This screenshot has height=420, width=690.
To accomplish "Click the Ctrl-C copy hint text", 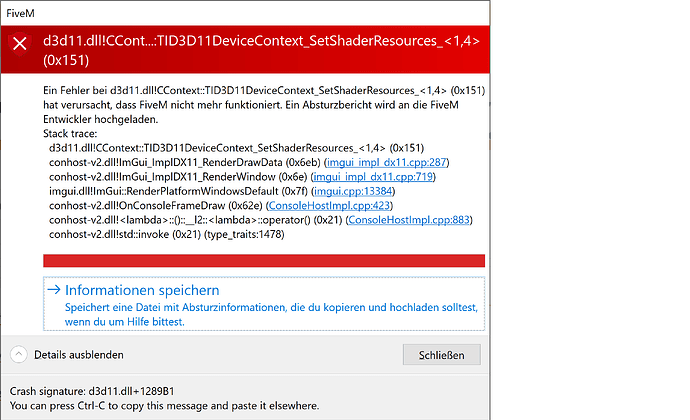I will pos(165,405).
